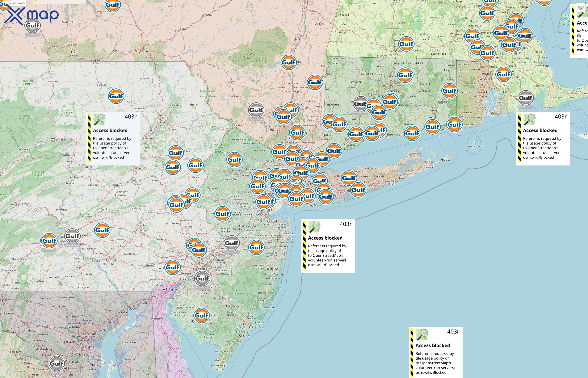Select the Gulf station marker near Poughkeepsie

(315, 83)
